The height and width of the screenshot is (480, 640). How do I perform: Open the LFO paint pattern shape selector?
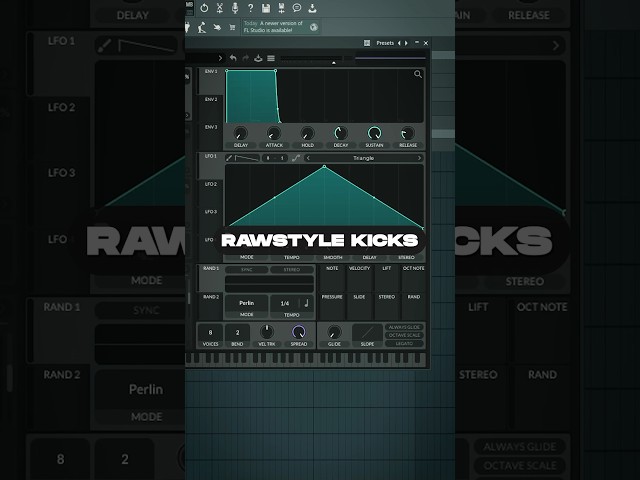[247, 158]
